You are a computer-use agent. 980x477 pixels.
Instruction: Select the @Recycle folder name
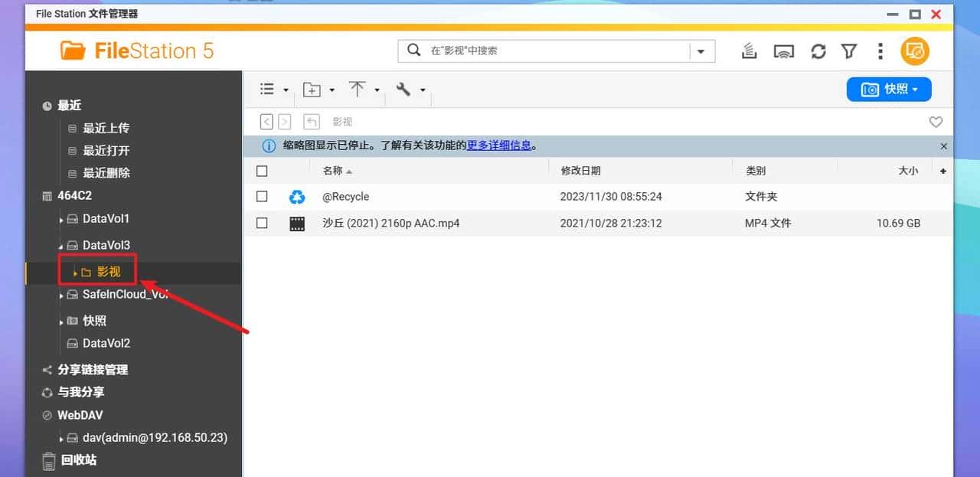pyautogui.click(x=345, y=197)
